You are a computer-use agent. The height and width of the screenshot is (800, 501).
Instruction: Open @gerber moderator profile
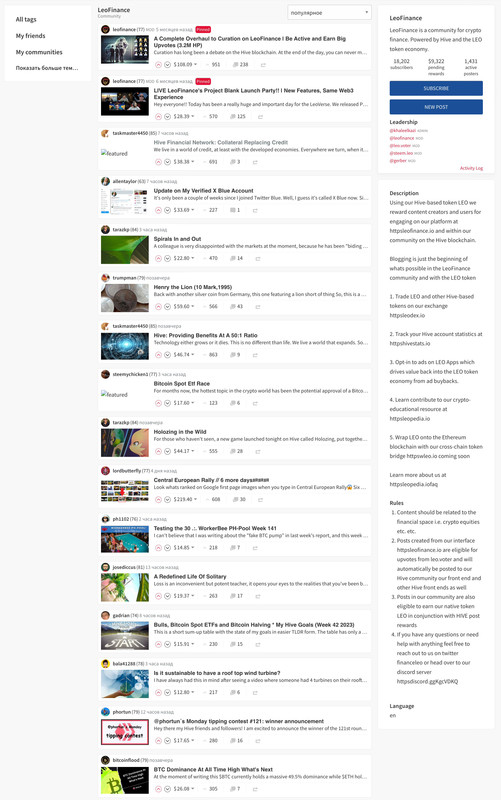tap(398, 160)
